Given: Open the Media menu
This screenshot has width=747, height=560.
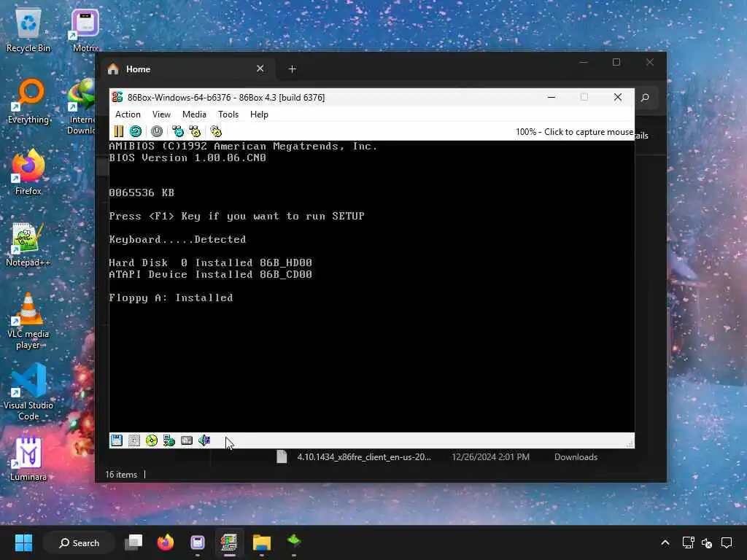Looking at the screenshot, I should point(194,114).
